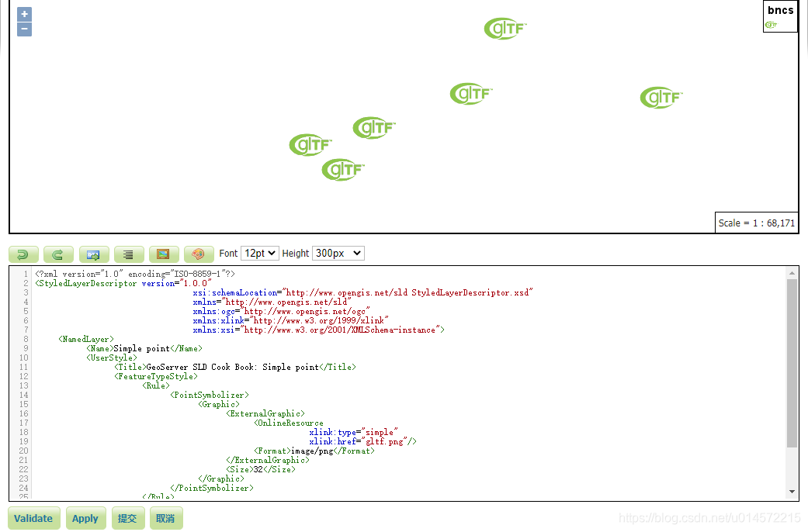The height and width of the screenshot is (532, 808).
Task: Click the xlink:href="gltf.png" line
Action: (362, 441)
